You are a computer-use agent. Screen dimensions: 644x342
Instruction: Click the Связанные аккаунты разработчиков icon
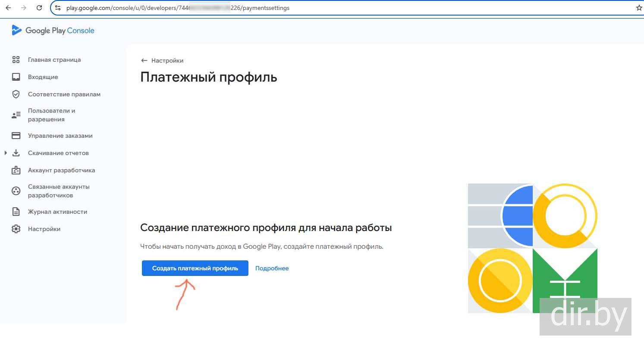point(16,191)
